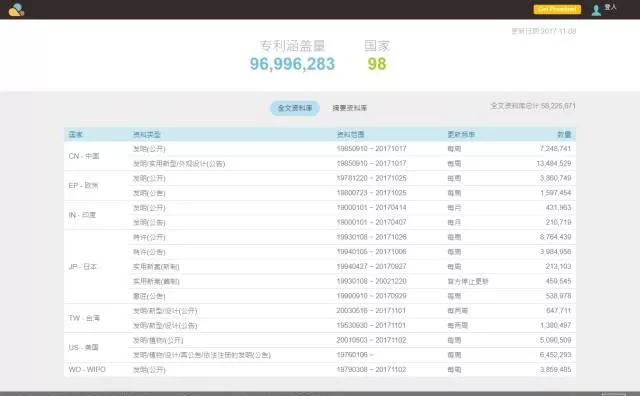
Task: Click the 资料类型 column header
Action: [147, 134]
